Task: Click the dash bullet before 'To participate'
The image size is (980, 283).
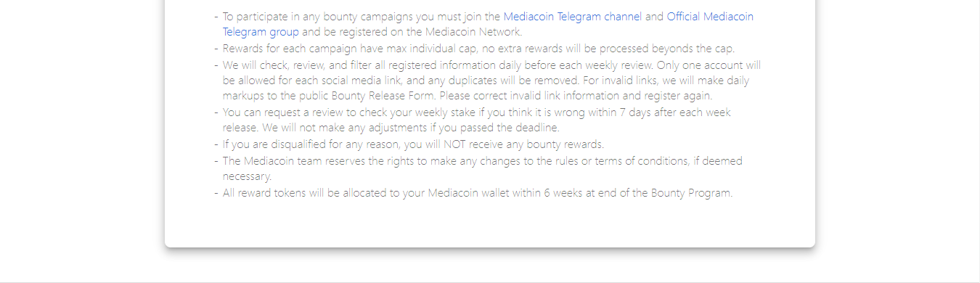Action: [x=216, y=17]
